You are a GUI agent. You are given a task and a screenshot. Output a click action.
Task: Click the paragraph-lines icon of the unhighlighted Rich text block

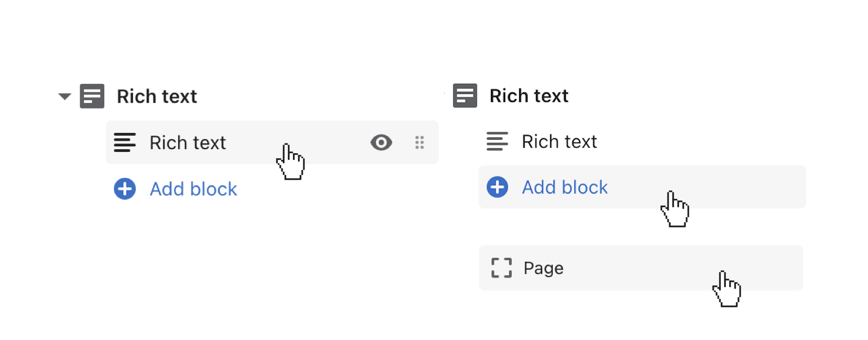point(497,141)
